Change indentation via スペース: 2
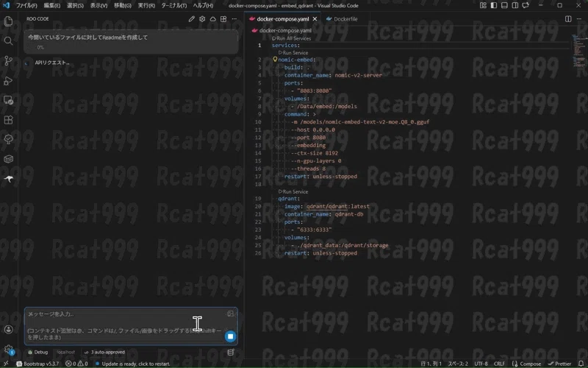The image size is (588, 368). [x=458, y=364]
